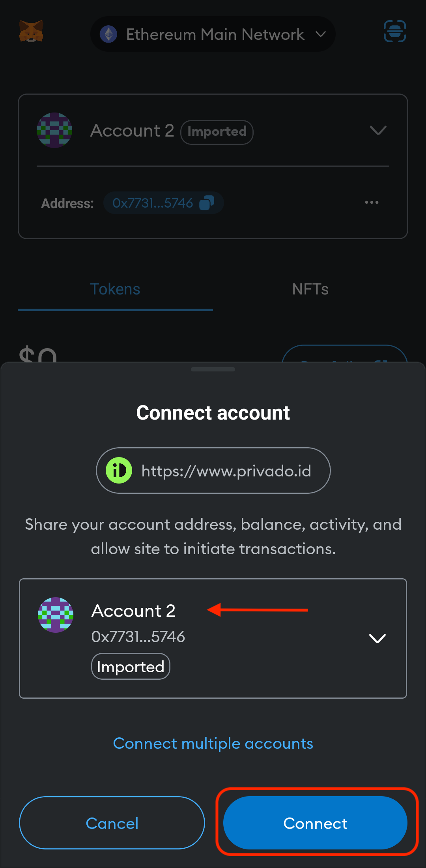Viewport: 426px width, 868px height.
Task: Click the Cancel button
Action: (112, 823)
